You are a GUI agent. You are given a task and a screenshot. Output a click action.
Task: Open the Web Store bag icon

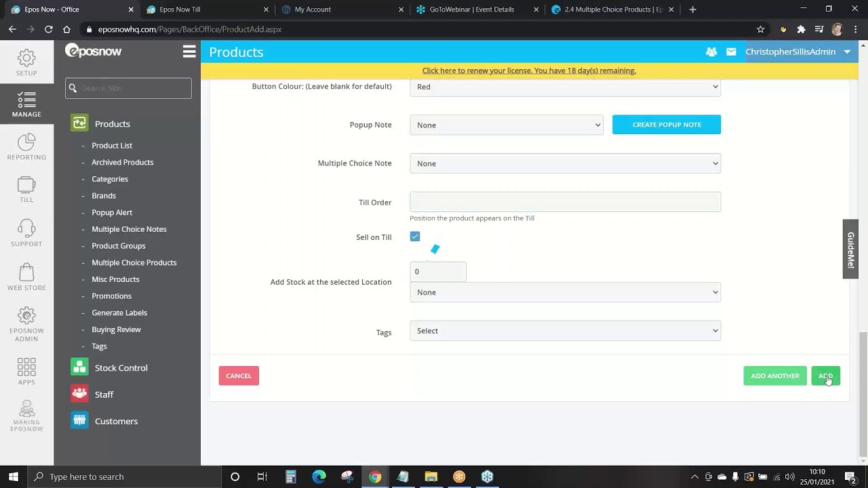[x=26, y=277]
